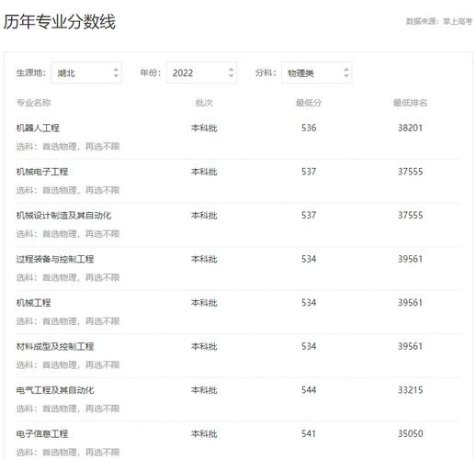This screenshot has width=476, height=459.
Task: Select the 电子信息工程 major name
Action: tap(42, 434)
